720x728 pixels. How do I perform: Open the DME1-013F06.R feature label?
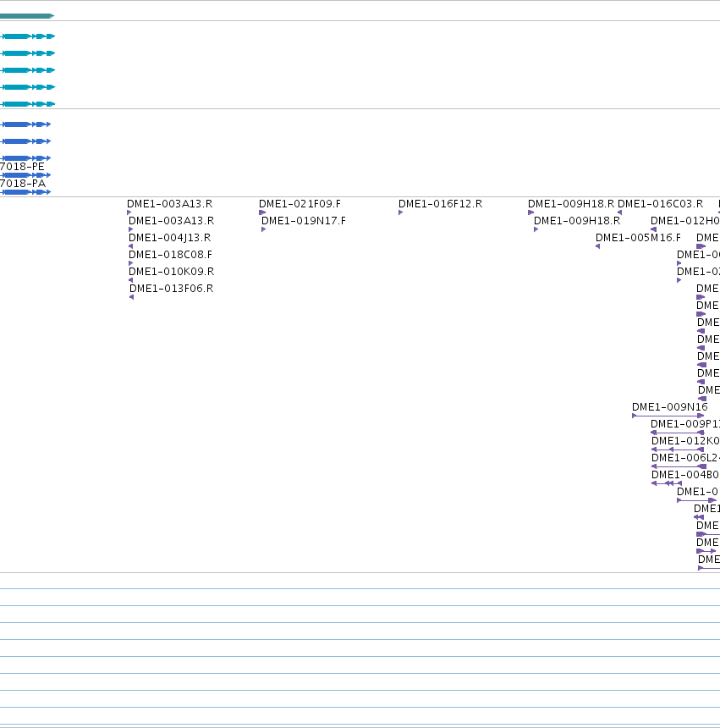(171, 289)
